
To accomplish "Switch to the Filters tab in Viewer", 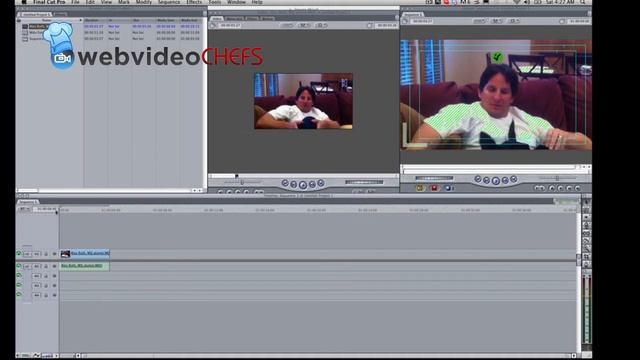I will tap(253, 18).
